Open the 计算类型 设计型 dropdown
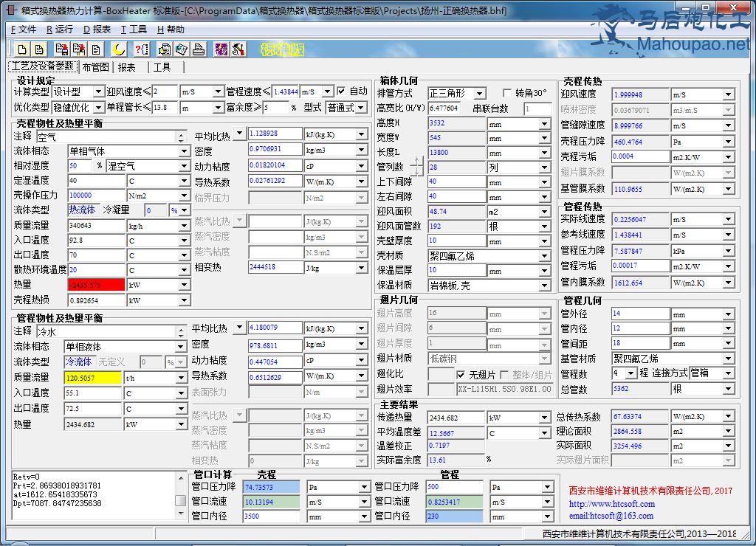This screenshot has height=546, width=756. pos(98,91)
